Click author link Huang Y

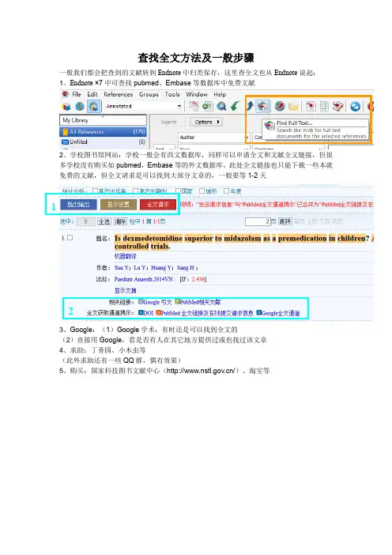pyautogui.click(x=162, y=267)
